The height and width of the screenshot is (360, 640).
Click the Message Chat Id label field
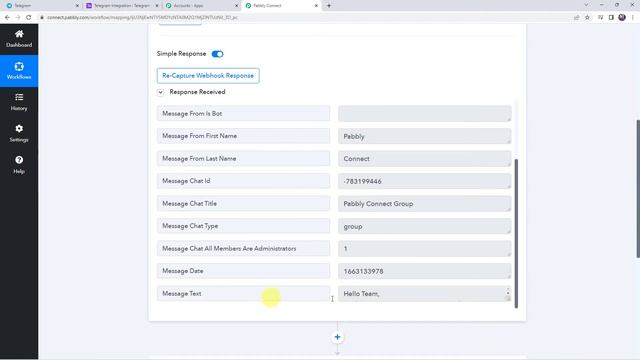pos(243,181)
